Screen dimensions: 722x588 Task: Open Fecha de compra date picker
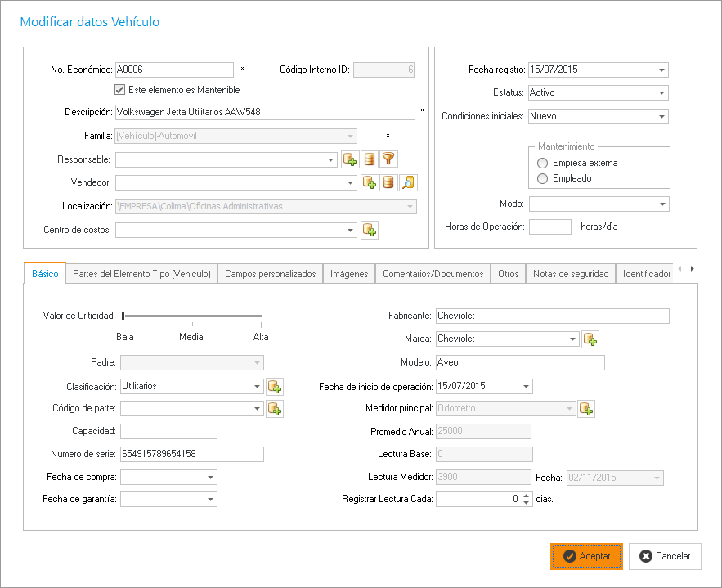click(210, 477)
